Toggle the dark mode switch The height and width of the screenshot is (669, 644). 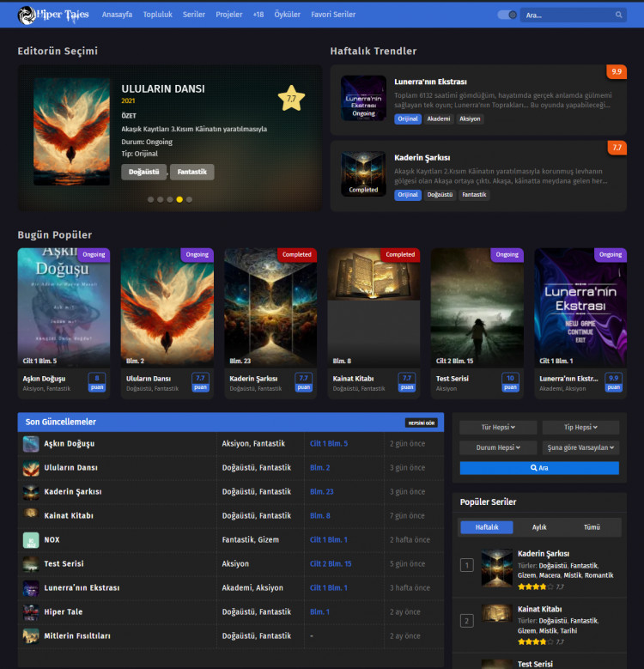(x=507, y=15)
